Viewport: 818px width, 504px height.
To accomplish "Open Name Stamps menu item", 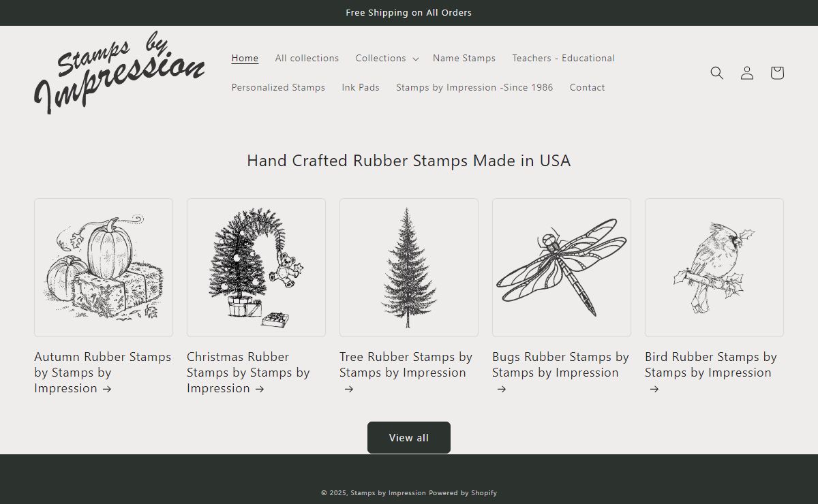I will point(464,59).
